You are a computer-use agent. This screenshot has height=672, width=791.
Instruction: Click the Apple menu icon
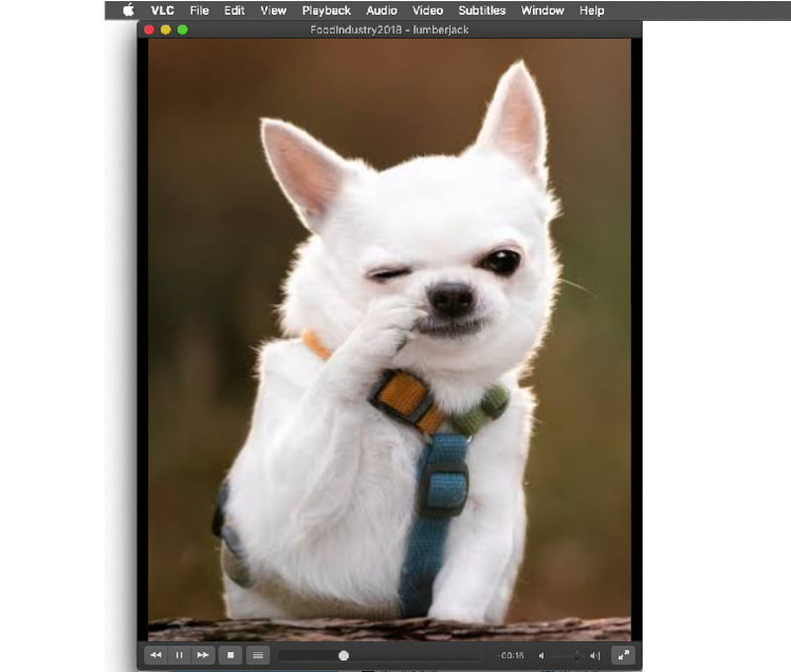(126, 11)
